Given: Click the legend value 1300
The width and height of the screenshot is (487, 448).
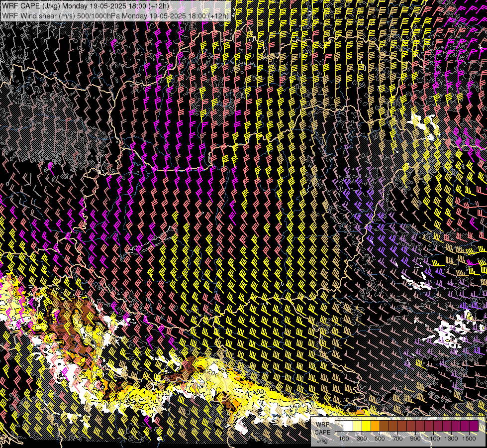Looking at the screenshot, I should [451, 439].
